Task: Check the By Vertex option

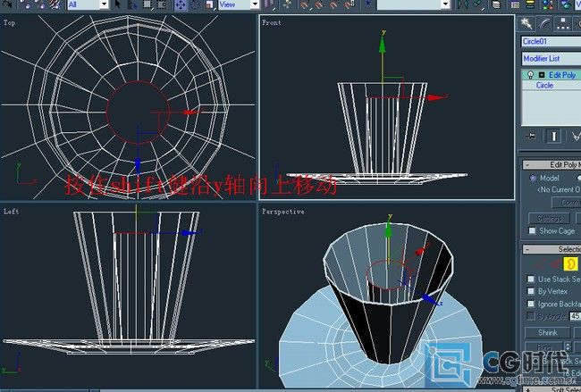Action: pos(531,291)
